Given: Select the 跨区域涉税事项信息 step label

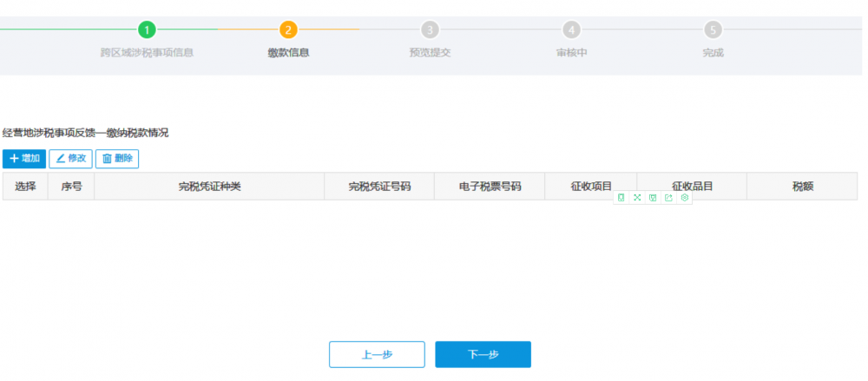Looking at the screenshot, I should click(x=147, y=53).
